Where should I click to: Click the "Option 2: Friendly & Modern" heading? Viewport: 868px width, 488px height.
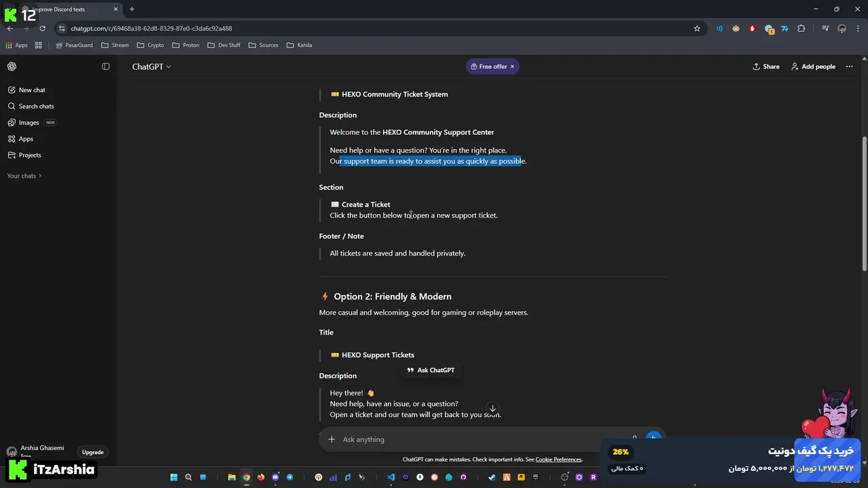(392, 296)
